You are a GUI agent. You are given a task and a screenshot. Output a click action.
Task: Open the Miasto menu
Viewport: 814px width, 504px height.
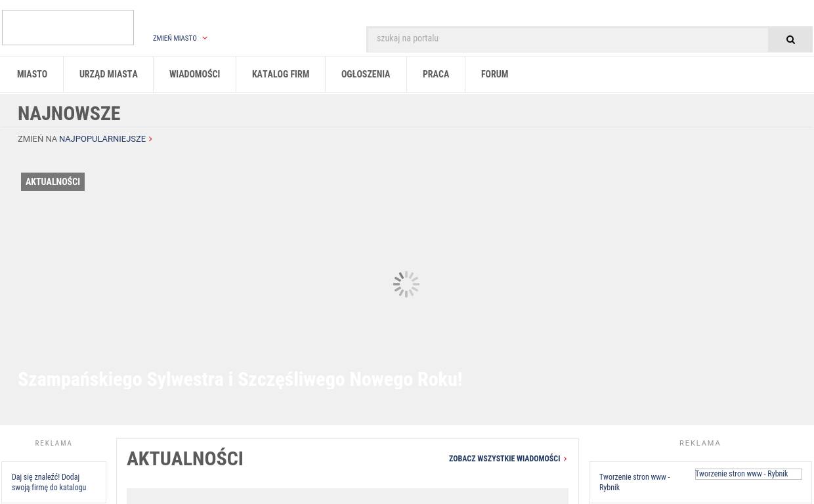32,74
